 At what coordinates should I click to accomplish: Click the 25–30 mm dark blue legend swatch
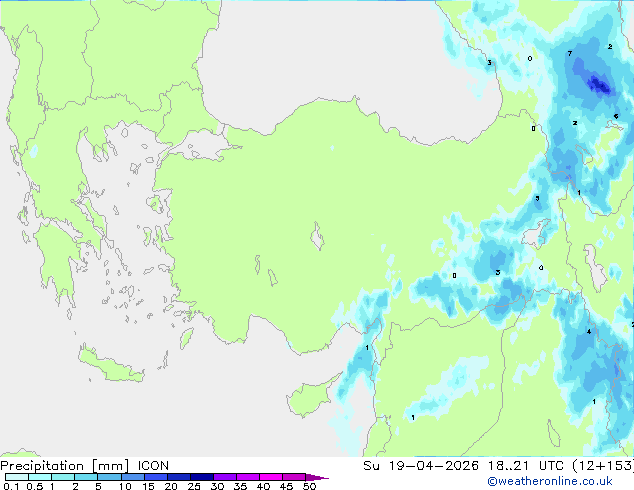pyautogui.click(x=202, y=477)
